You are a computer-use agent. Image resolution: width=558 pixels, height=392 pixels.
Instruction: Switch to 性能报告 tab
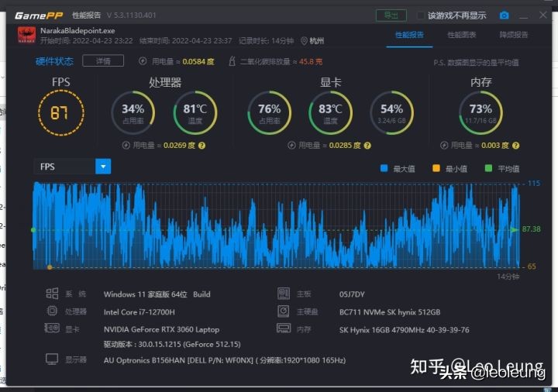409,35
